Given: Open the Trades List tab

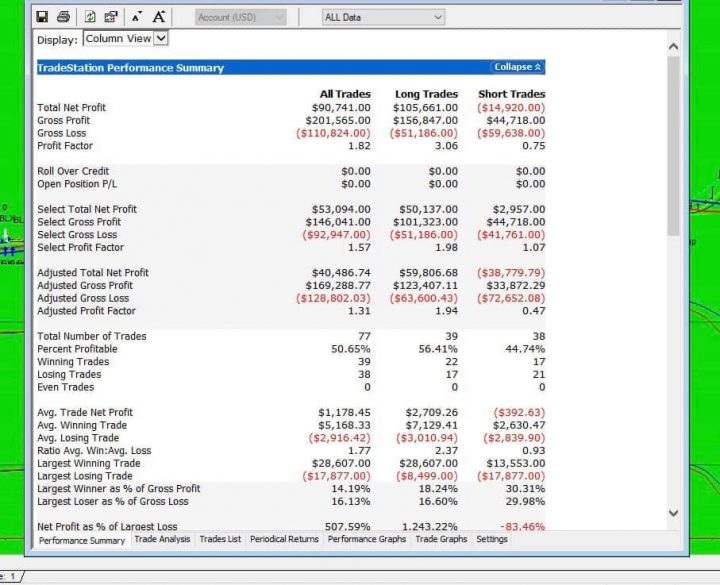Looking at the screenshot, I should pyautogui.click(x=220, y=539).
